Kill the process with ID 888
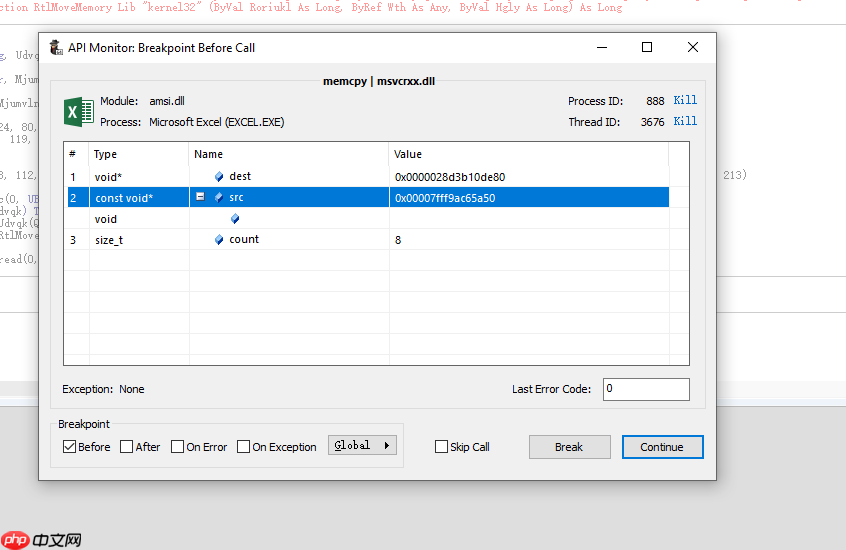This screenshot has width=846, height=550. click(x=685, y=100)
